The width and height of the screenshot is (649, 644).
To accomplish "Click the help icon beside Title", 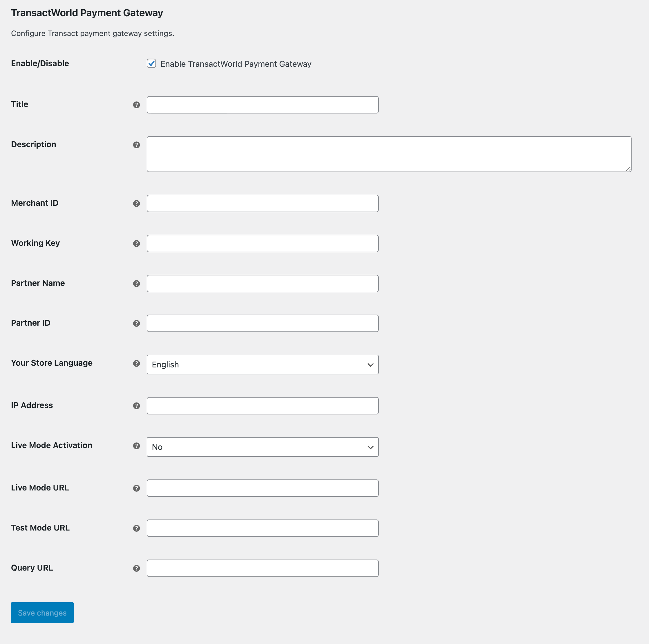I will pos(136,105).
